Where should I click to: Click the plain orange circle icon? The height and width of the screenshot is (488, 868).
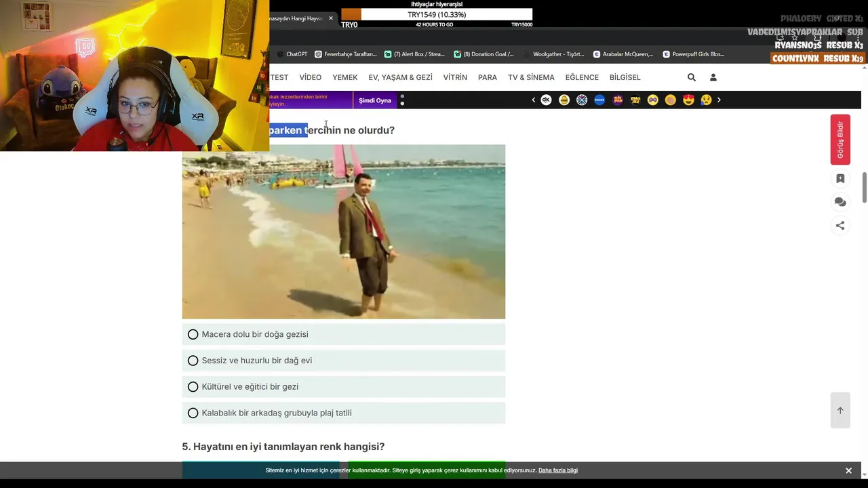click(671, 100)
